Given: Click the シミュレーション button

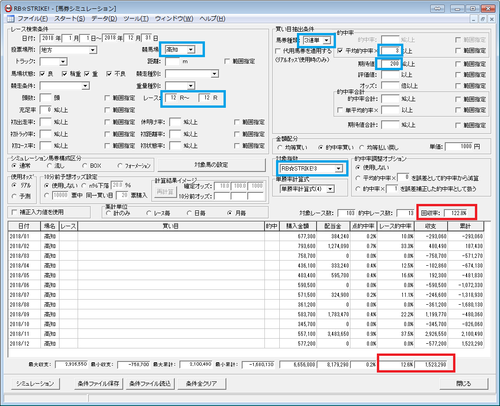Looking at the screenshot, I should (x=35, y=384).
